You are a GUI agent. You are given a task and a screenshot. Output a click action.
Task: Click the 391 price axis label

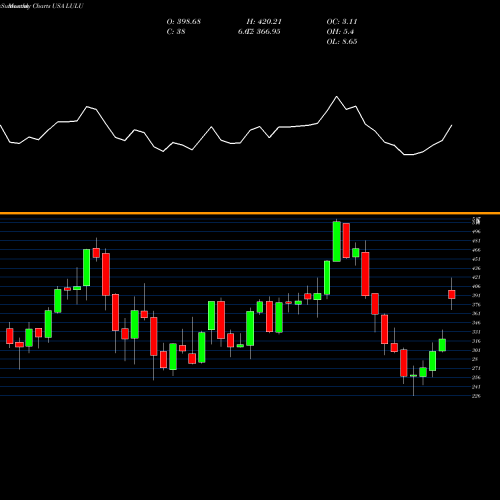(x=477, y=295)
